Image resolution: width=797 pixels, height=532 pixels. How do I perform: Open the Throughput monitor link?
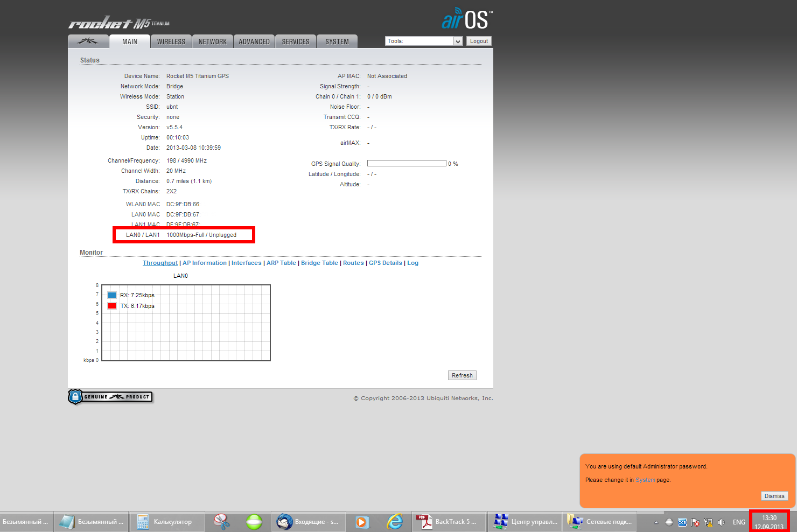tap(160, 263)
